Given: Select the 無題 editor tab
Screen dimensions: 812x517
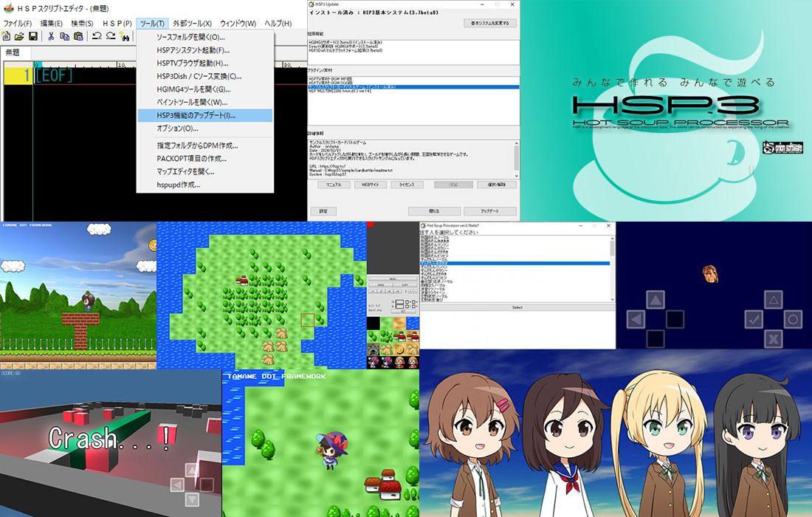Looking at the screenshot, I should pyautogui.click(x=16, y=52).
